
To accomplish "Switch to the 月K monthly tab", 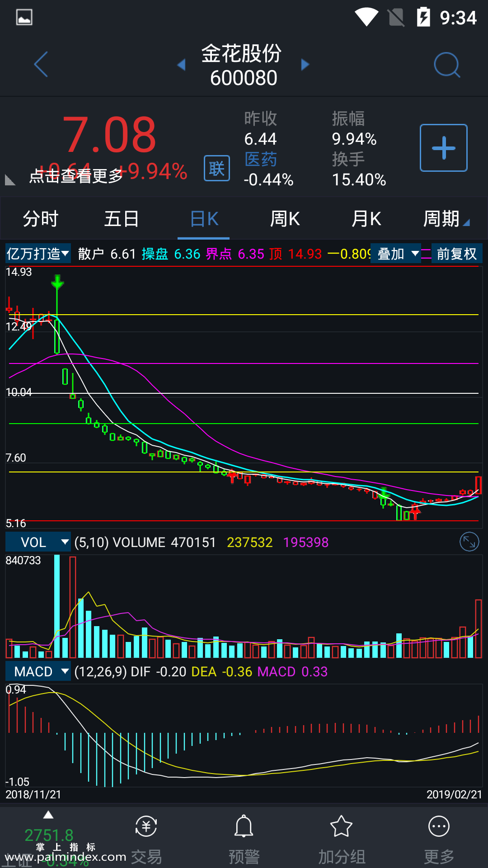I will point(366,219).
